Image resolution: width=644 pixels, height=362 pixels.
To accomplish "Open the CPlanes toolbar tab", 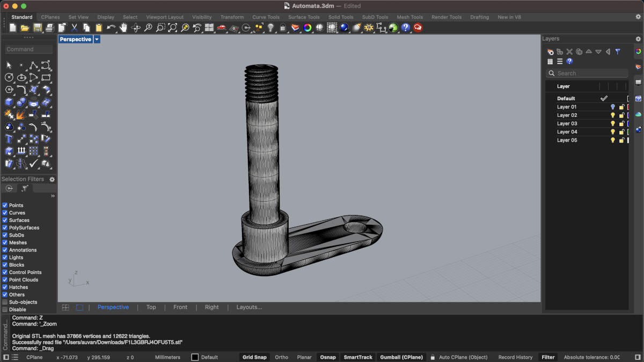I will [50, 17].
